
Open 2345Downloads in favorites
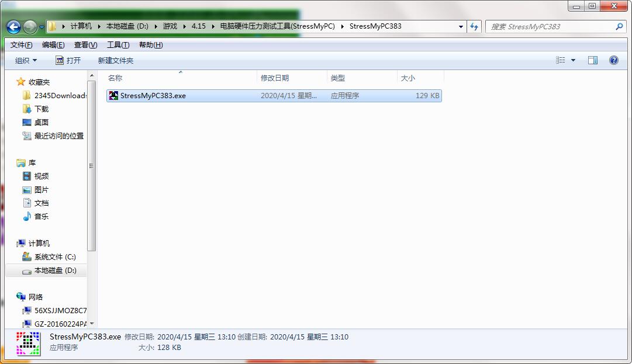(54, 95)
